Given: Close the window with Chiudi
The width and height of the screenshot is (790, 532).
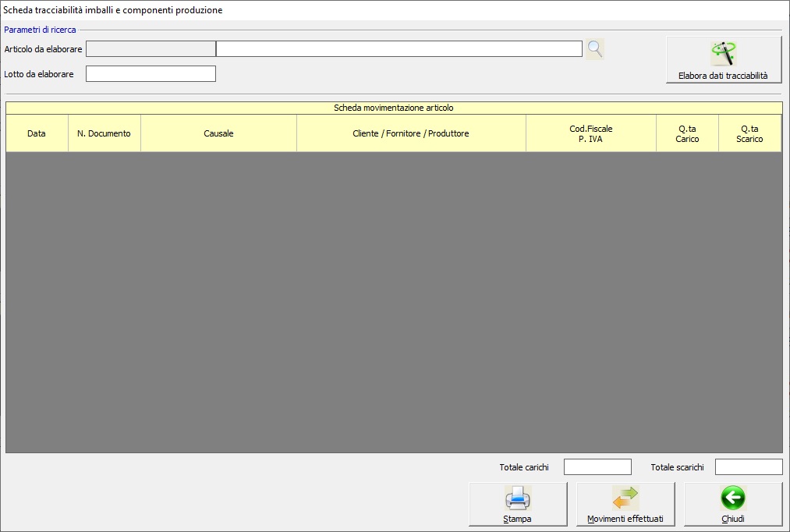Looking at the screenshot, I should (x=733, y=504).
